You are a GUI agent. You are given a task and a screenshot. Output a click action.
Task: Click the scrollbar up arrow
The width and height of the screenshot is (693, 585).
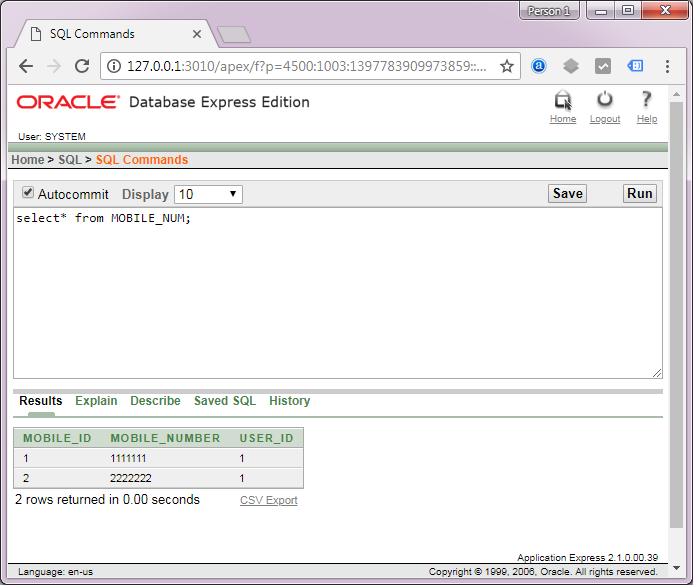click(x=676, y=94)
